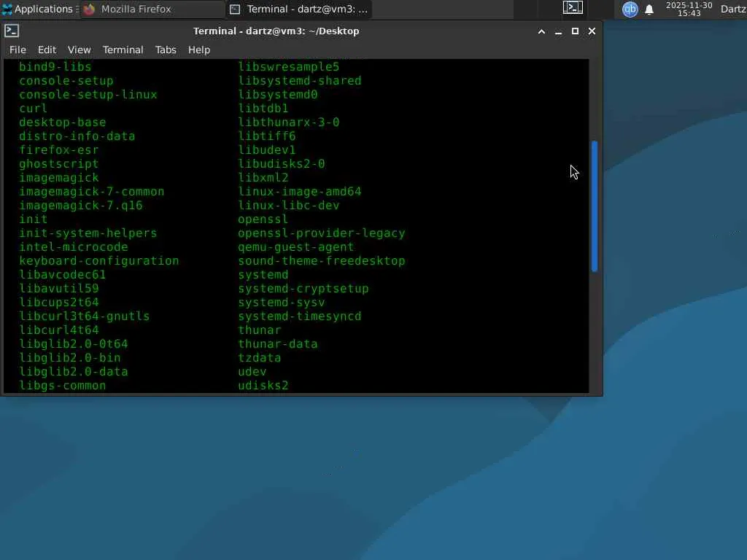Click the 'libcups2t64' package
Viewport: 747px width, 560px height.
pyautogui.click(x=58, y=303)
